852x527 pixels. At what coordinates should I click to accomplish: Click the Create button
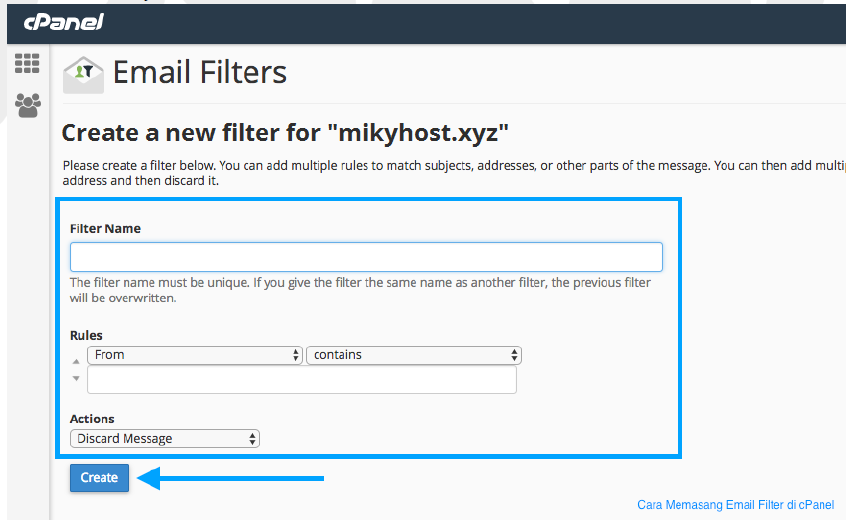point(99,478)
